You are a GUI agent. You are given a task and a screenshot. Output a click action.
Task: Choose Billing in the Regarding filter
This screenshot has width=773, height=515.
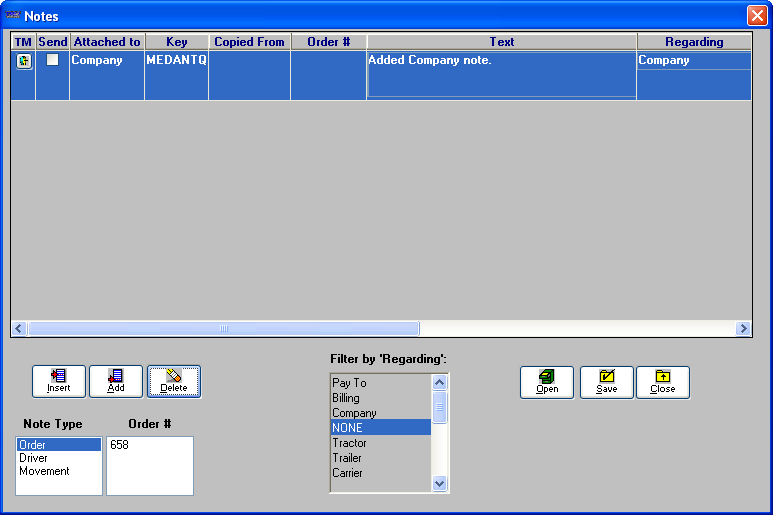tap(381, 398)
